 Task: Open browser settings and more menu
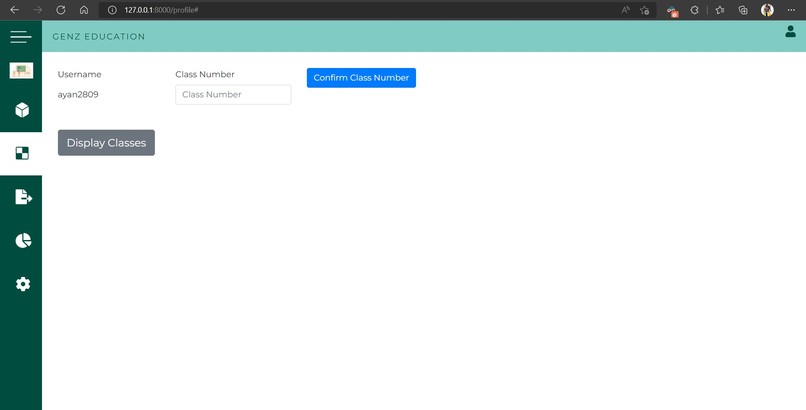(791, 10)
